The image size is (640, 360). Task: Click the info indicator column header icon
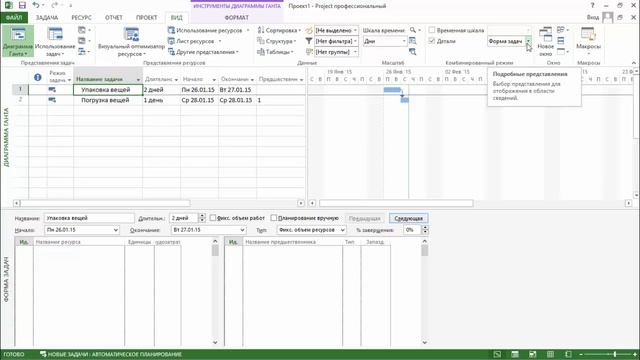38,77
